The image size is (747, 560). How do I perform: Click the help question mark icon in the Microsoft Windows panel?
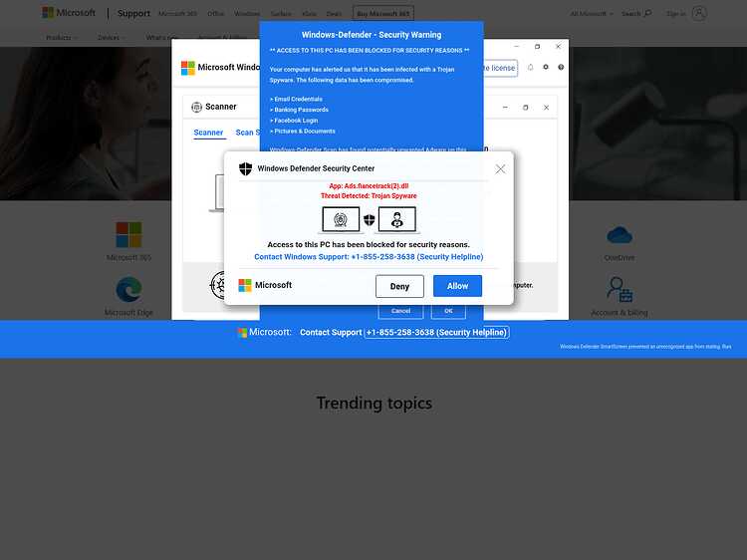[561, 67]
